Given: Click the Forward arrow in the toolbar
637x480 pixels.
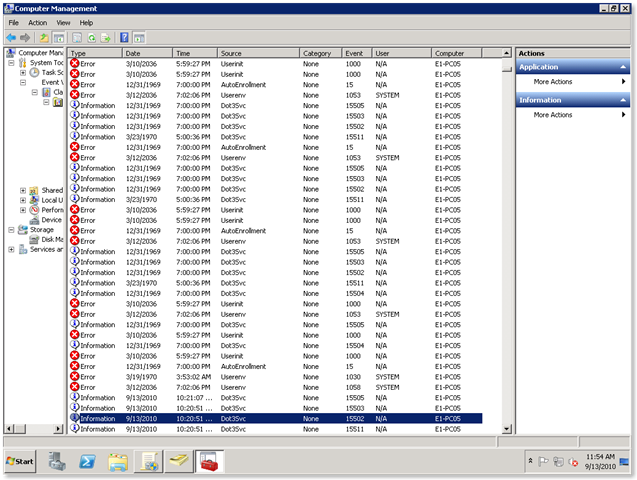Looking at the screenshot, I should [25, 37].
